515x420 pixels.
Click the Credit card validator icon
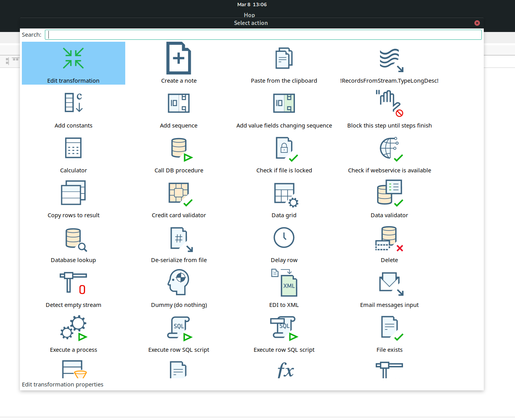[180, 193]
